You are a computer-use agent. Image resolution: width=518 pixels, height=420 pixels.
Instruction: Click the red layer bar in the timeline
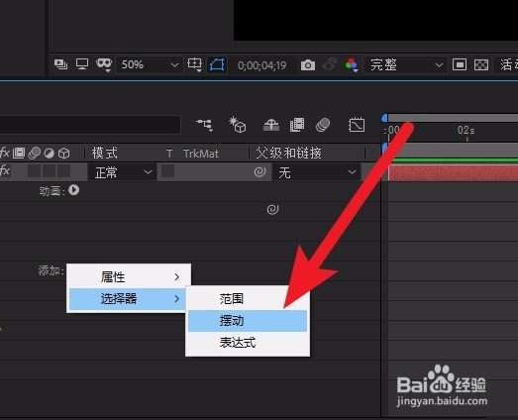click(453, 172)
